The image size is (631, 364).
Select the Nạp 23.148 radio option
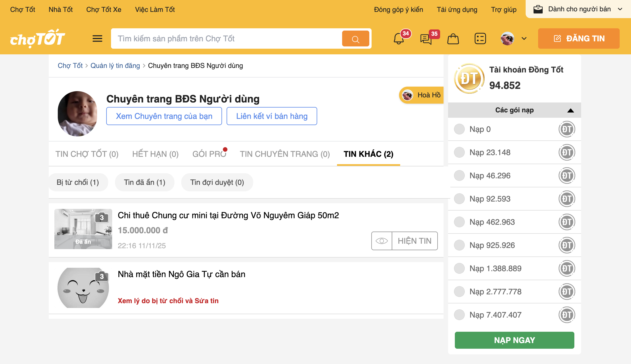459,152
